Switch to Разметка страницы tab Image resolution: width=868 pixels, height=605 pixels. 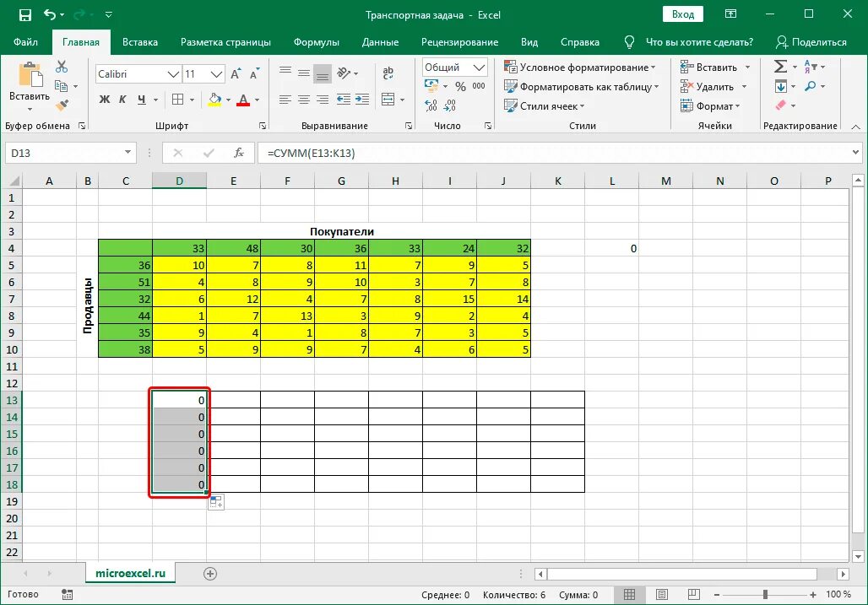225,42
